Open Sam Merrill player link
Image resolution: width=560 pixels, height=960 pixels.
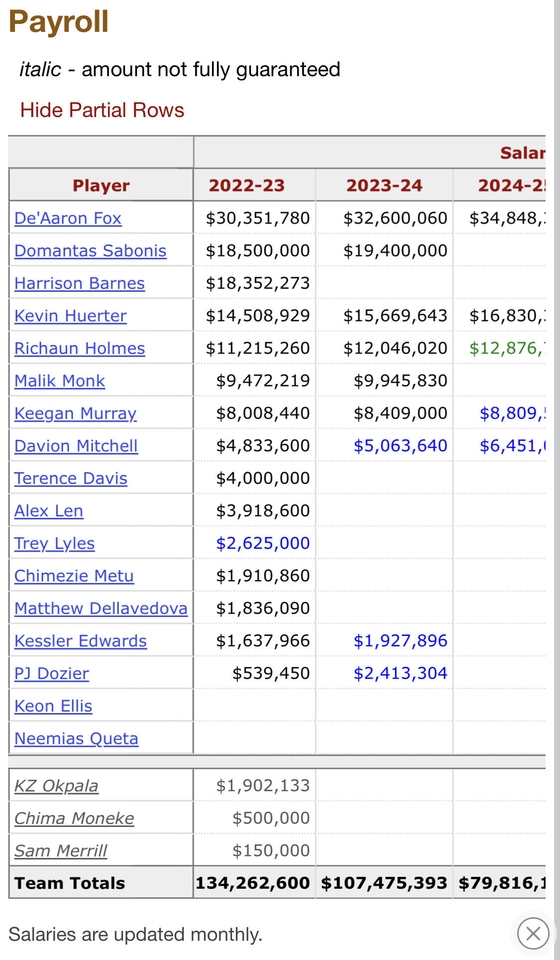coord(60,850)
